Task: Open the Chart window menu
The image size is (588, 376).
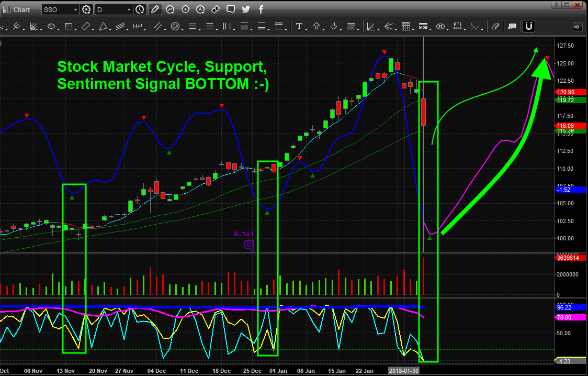Action: click(17, 9)
